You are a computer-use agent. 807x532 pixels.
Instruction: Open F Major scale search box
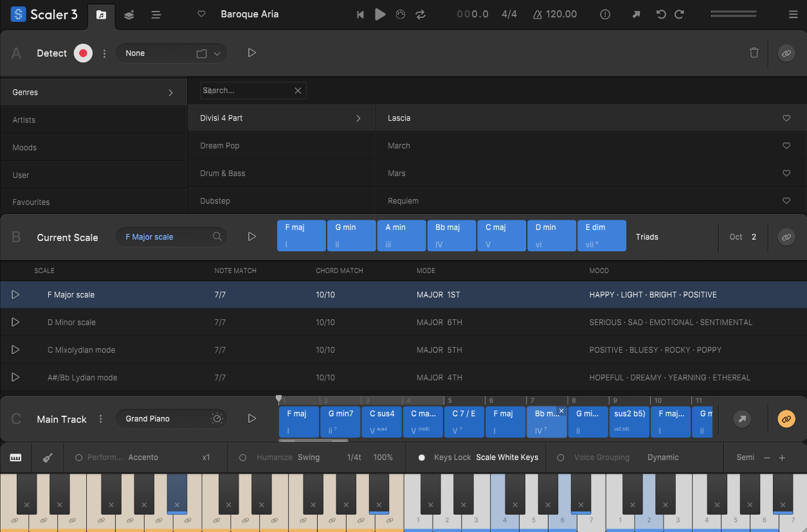pyautogui.click(x=172, y=237)
